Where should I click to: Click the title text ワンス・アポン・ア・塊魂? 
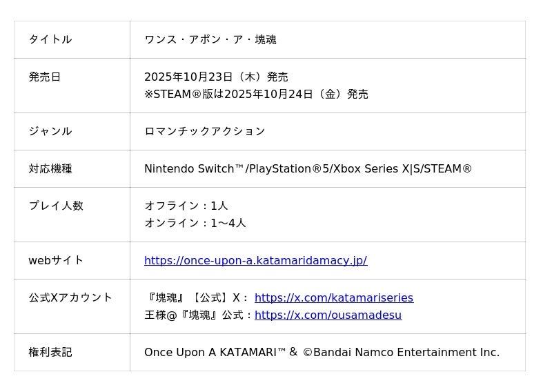pyautogui.click(x=210, y=39)
